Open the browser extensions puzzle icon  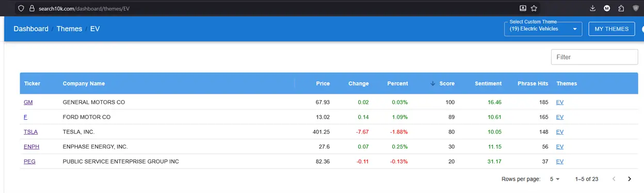(621, 8)
